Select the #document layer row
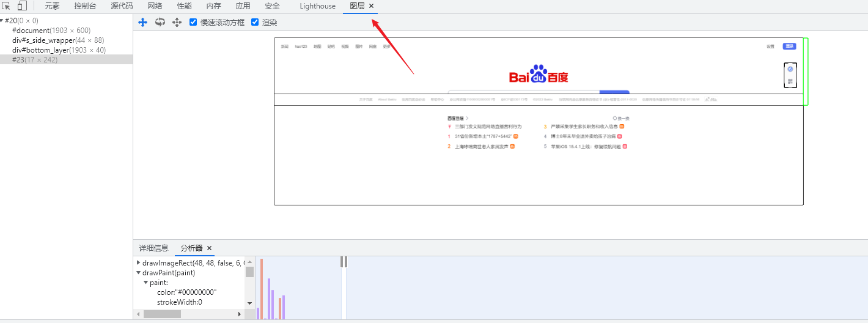 point(66,31)
